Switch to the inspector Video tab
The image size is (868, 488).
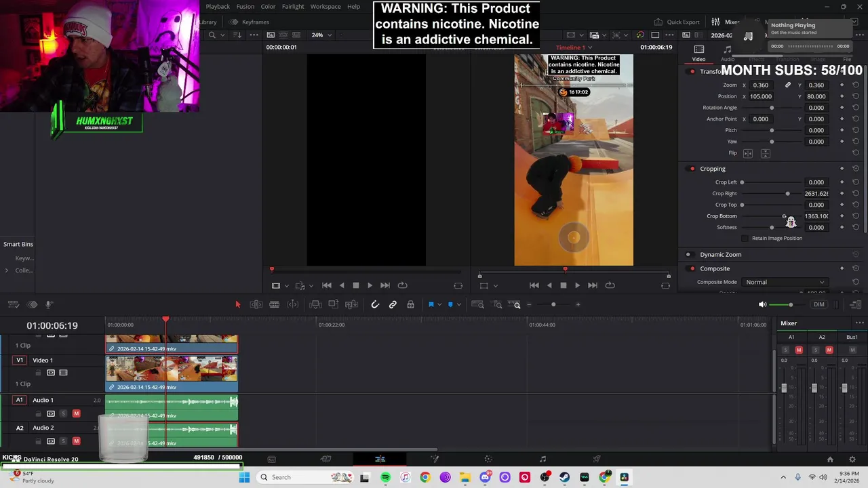pos(698,53)
